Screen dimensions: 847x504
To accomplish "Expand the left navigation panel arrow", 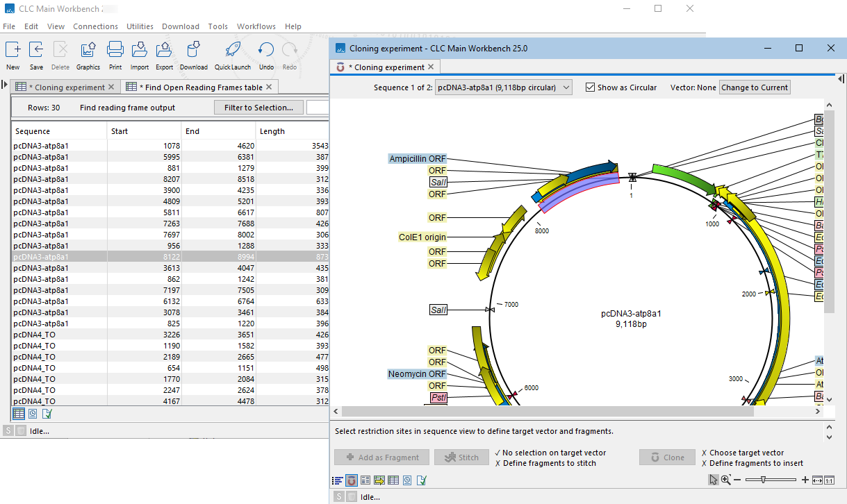I will (6, 85).
